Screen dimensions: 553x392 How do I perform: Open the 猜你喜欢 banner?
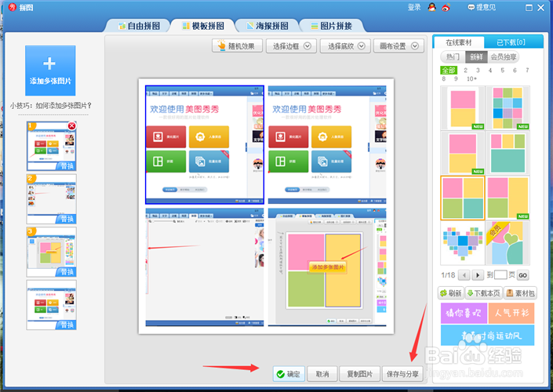click(x=464, y=313)
